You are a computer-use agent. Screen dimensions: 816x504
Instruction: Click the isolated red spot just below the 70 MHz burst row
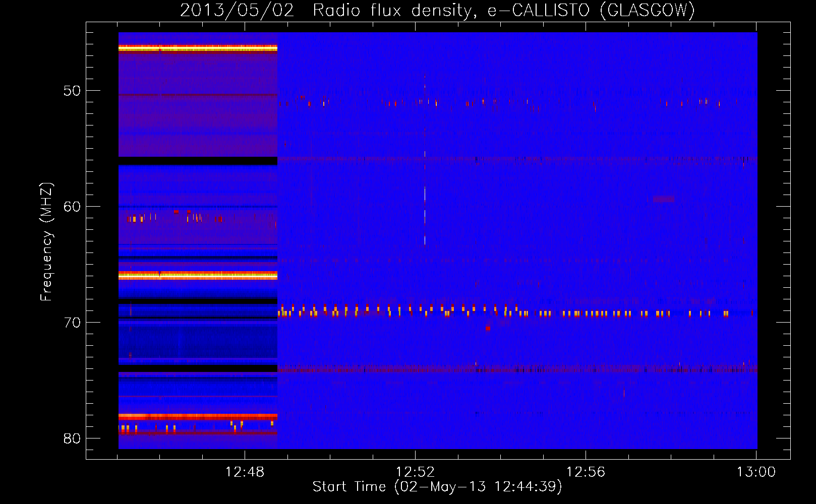click(488, 328)
